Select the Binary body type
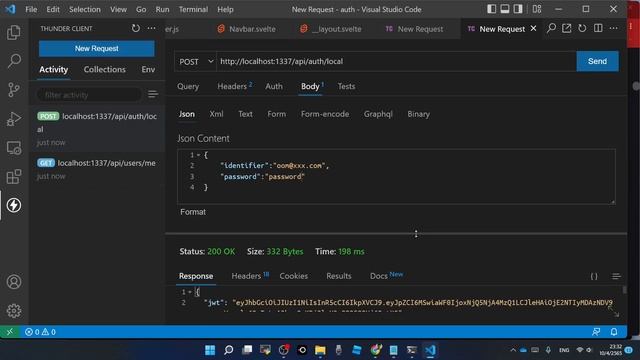Screen dimensions: 640x360 (418, 114)
